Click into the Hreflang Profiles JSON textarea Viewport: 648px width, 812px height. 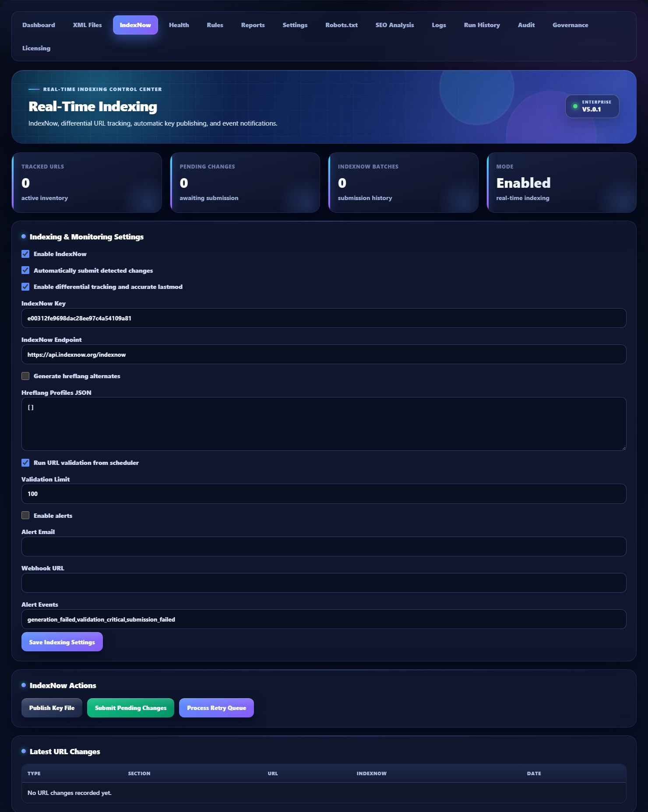324,424
